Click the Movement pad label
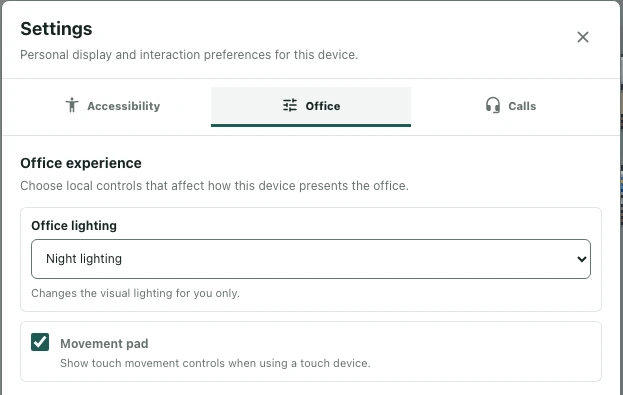The image size is (623, 395). (104, 344)
